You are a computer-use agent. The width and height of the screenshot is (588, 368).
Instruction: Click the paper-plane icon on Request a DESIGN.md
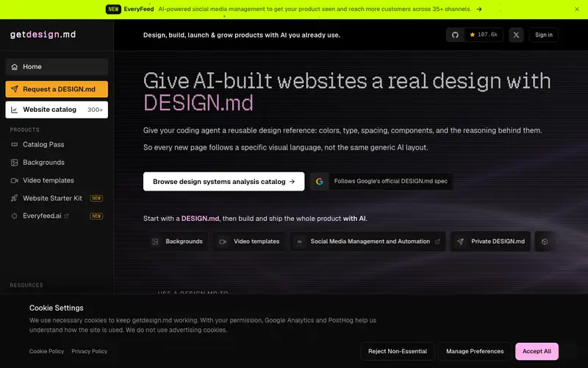point(14,89)
